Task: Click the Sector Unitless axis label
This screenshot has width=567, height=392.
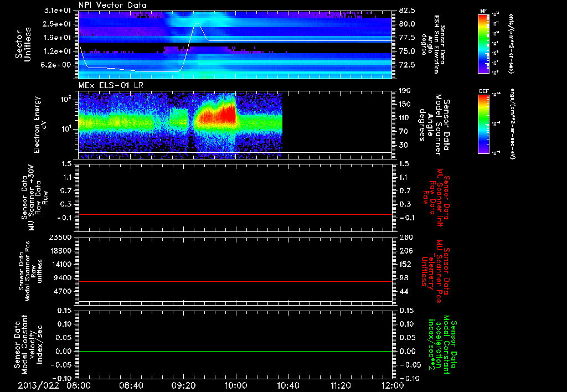Action: (x=23, y=44)
